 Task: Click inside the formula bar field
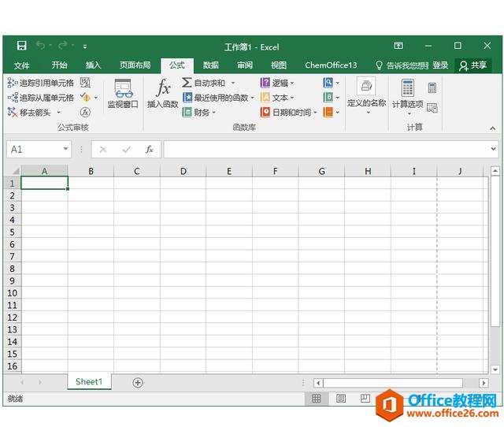(326, 149)
